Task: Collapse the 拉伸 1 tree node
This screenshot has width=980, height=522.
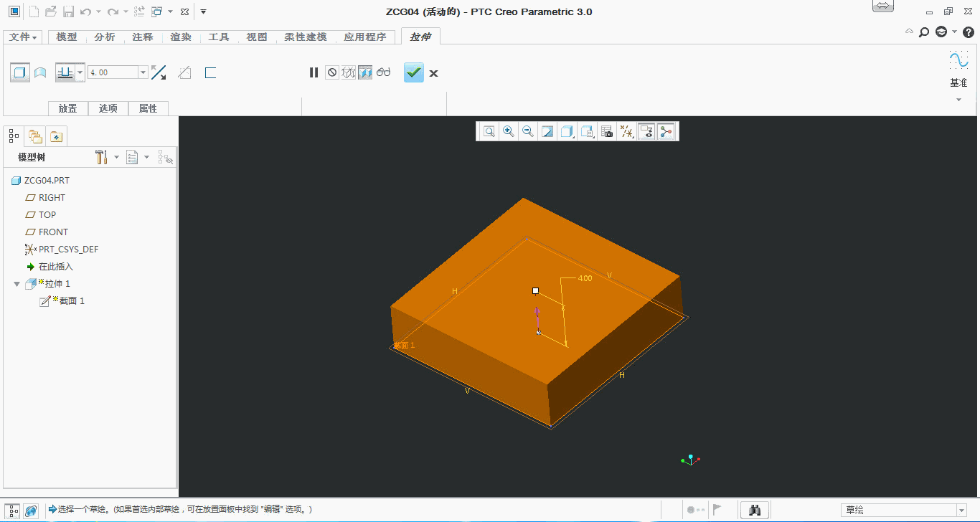Action: 17,285
